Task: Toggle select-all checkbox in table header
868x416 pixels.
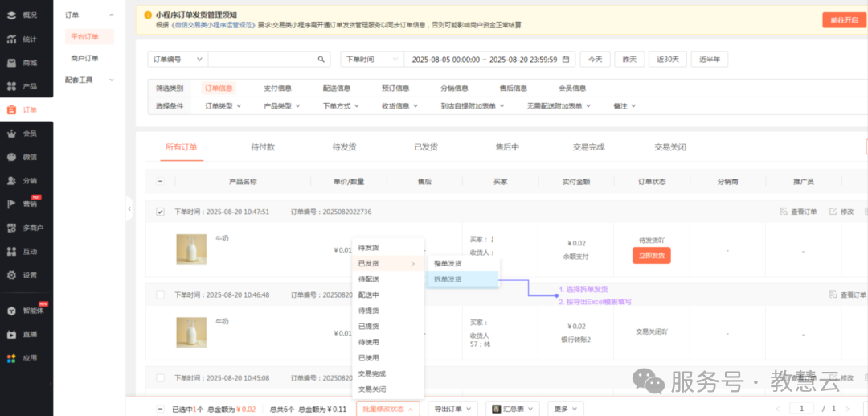Action: [160, 182]
